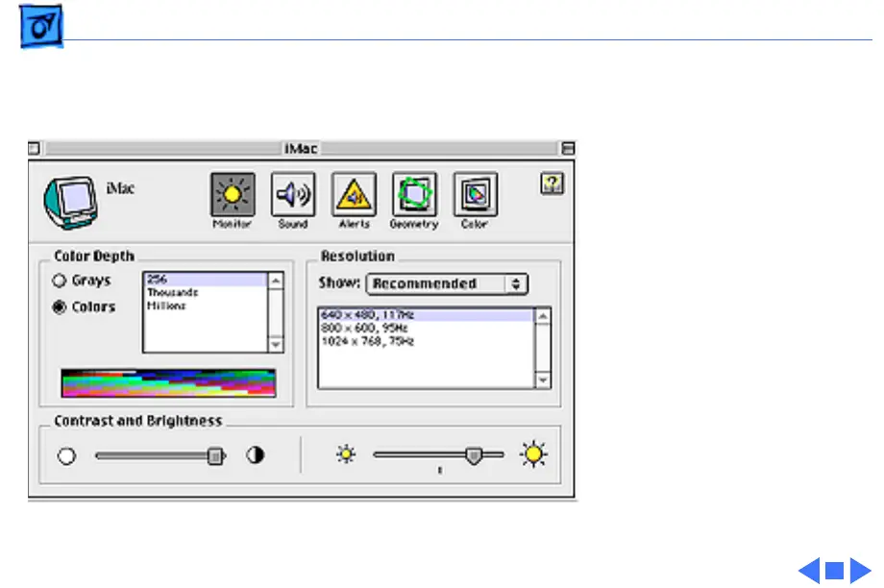Go to the previous page arrow
Screen dimensions: 884x588
(x=809, y=571)
